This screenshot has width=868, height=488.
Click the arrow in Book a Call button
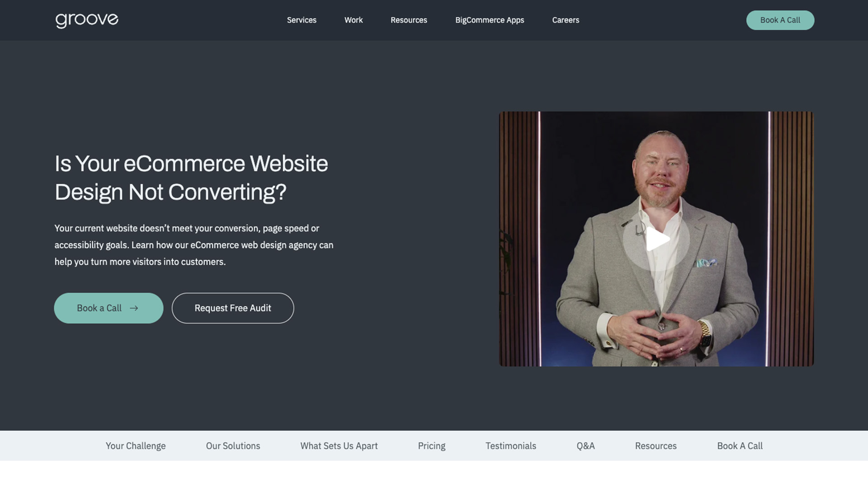[x=134, y=308]
